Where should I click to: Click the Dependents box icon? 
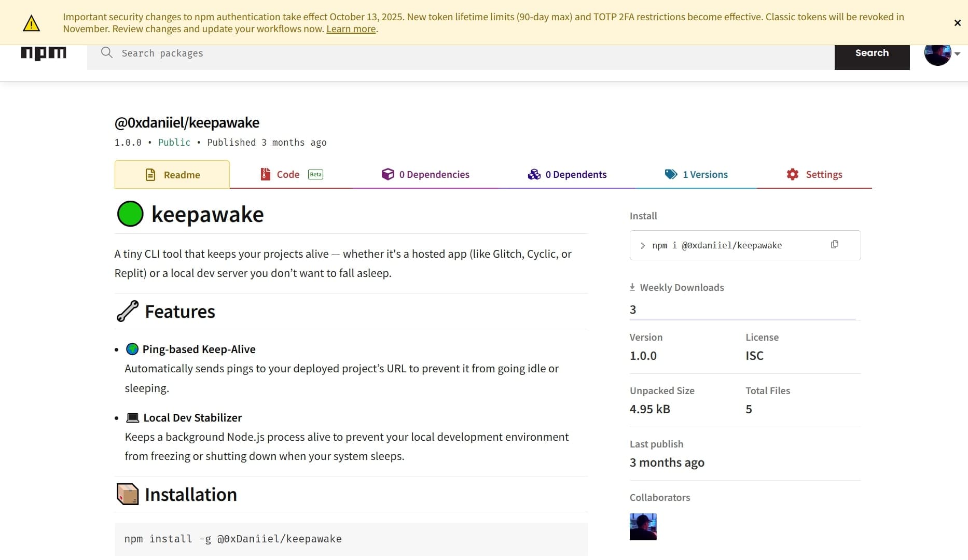coord(534,174)
